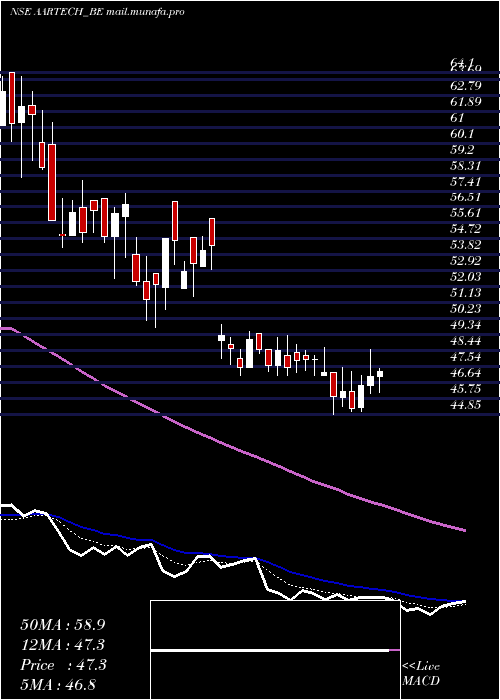Click the 49.34 price axis label
This screenshot has width=500, height=700.
point(466,325)
